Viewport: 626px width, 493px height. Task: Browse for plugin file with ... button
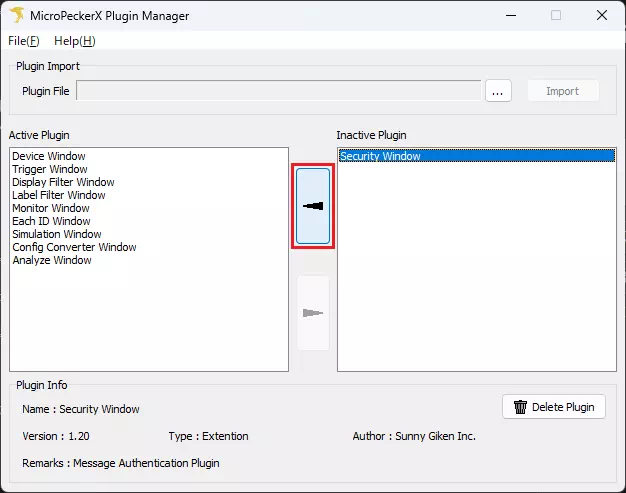click(x=498, y=91)
